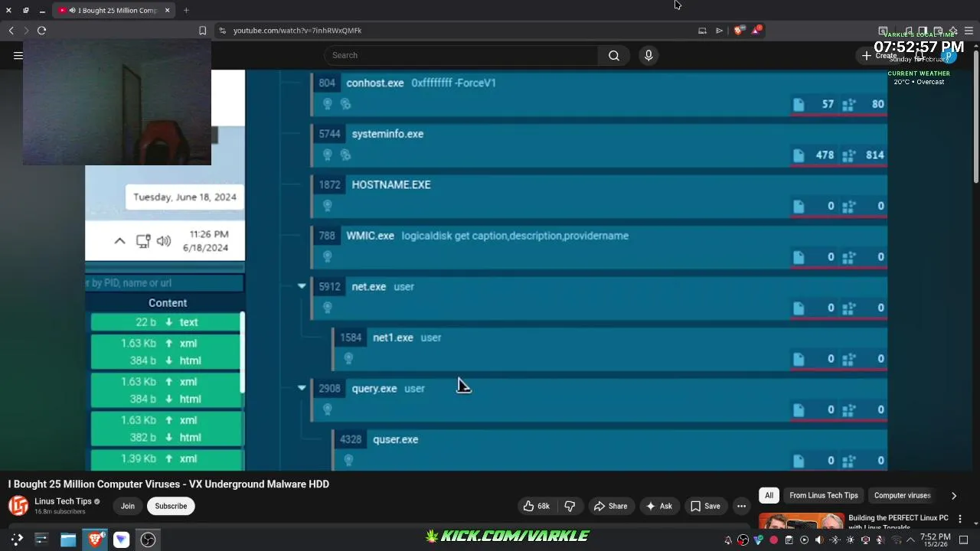The width and height of the screenshot is (980, 551).
Task: Save the video to a playlist
Action: pos(705,506)
